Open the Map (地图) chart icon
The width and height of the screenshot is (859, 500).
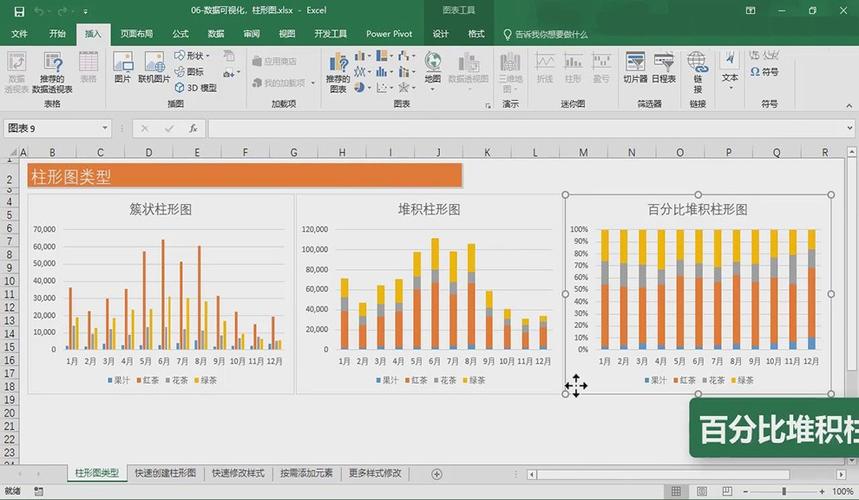tap(433, 67)
